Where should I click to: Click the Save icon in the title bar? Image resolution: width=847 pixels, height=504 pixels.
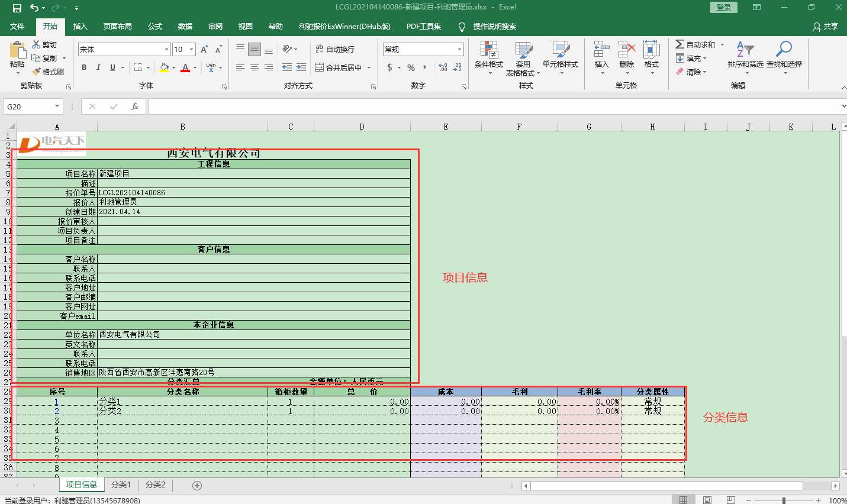(x=17, y=8)
